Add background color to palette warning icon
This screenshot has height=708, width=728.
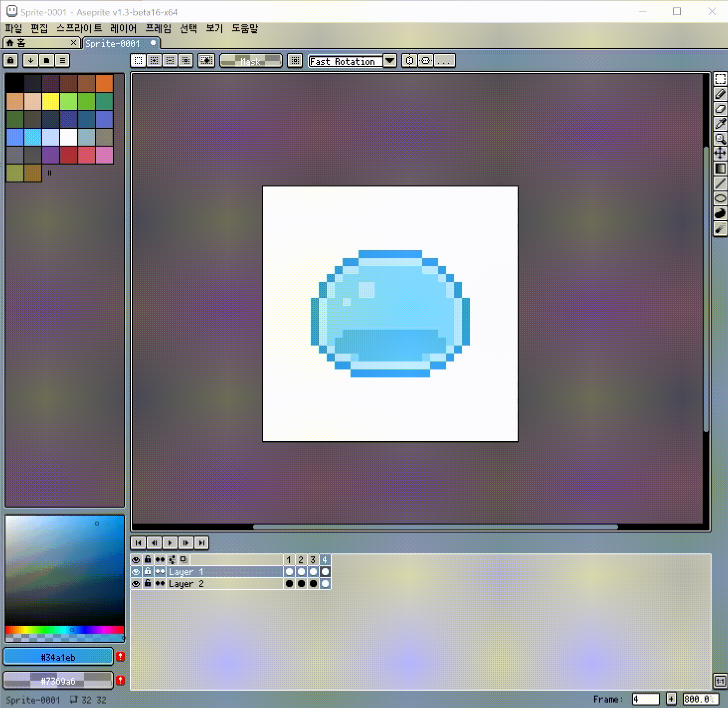120,680
